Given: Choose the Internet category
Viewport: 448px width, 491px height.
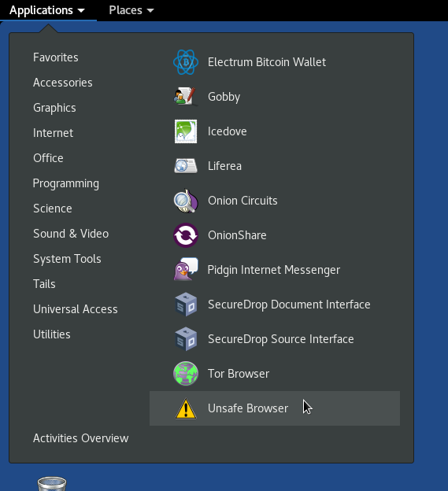Looking at the screenshot, I should [54, 133].
